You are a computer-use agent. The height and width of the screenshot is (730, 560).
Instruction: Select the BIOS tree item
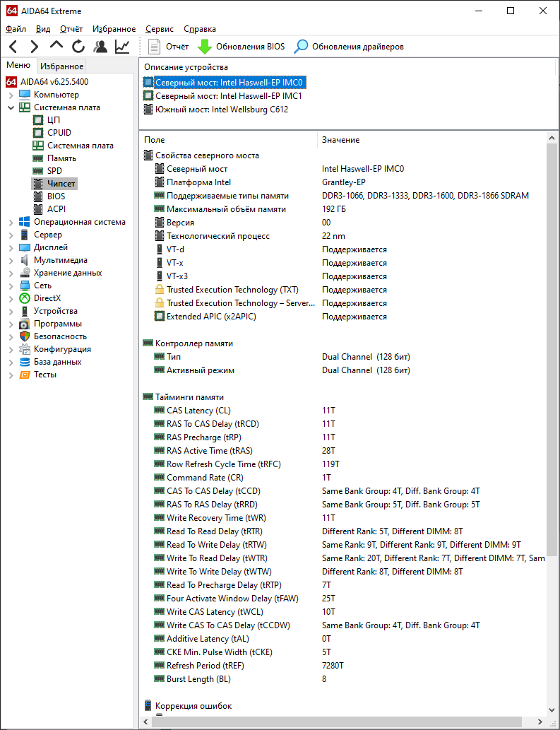(x=56, y=196)
